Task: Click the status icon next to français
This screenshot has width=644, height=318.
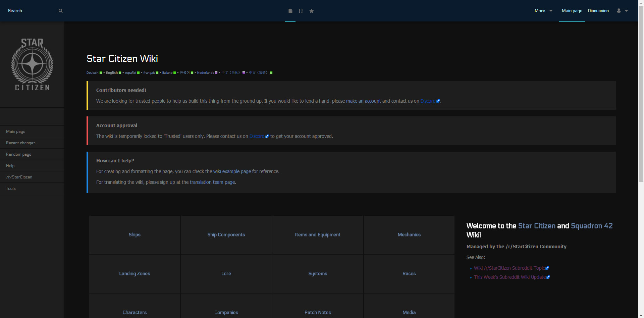Action: (157, 73)
